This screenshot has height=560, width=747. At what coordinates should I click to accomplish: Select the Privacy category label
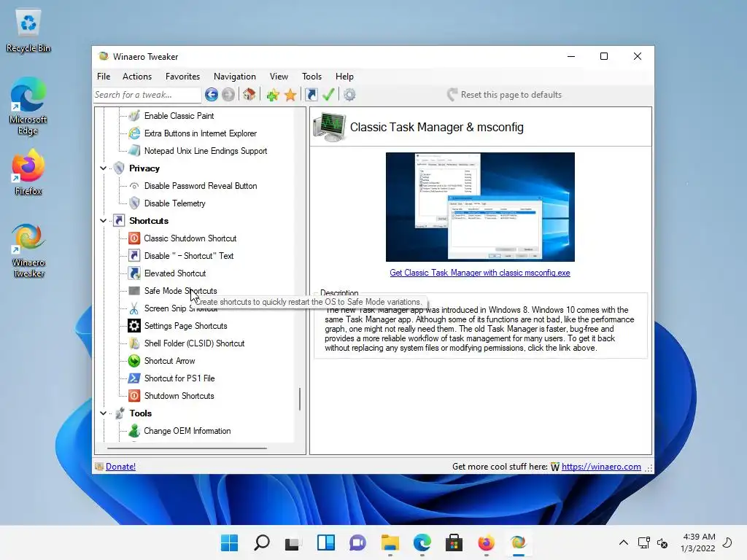[144, 168]
